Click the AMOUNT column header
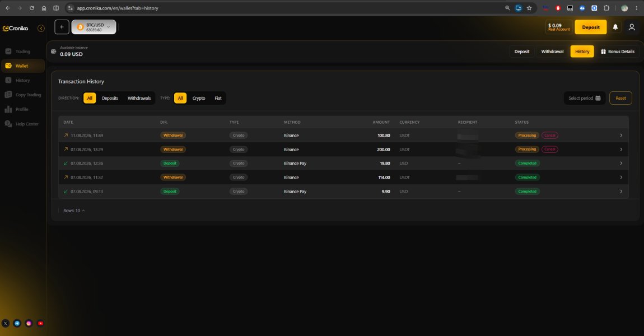Image resolution: width=644 pixels, height=336 pixels. 381,123
